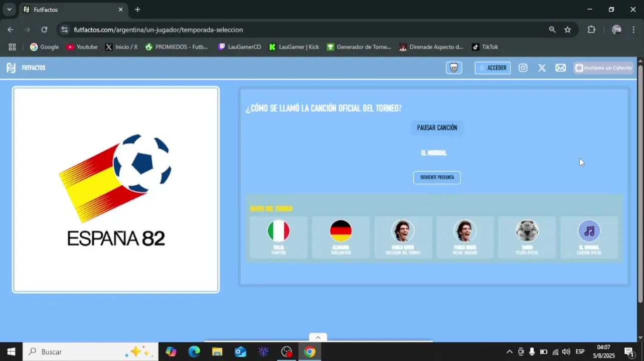Screen dimensions: 644x361
Task: Open the bookmarks apps grid icon
Action: (12, 47)
